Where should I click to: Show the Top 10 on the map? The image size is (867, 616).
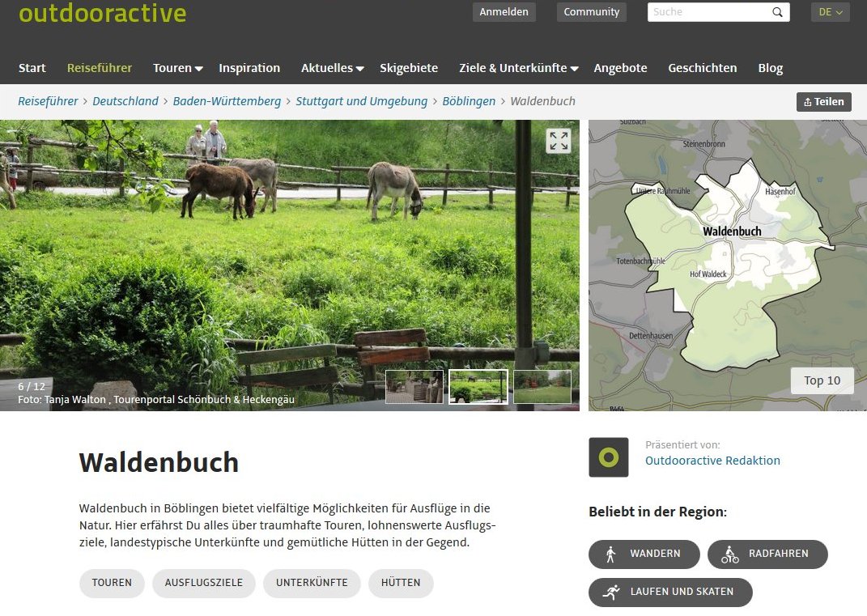(x=822, y=380)
